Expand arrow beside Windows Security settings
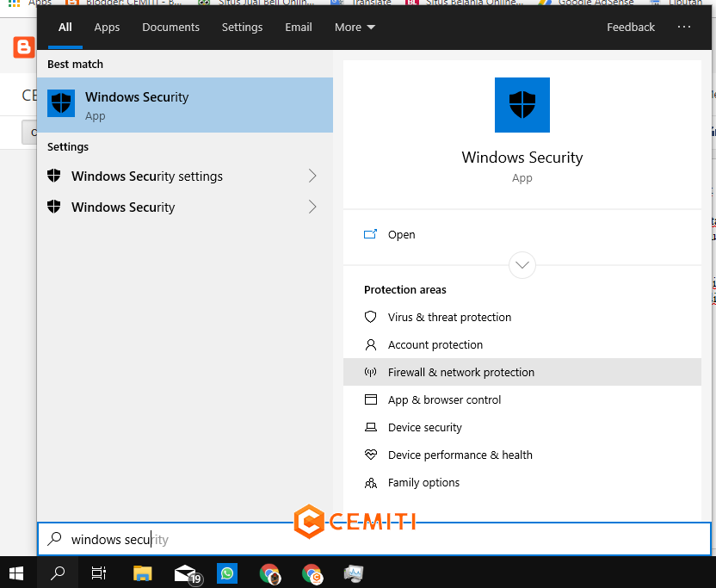This screenshot has height=588, width=716. pyautogui.click(x=312, y=176)
